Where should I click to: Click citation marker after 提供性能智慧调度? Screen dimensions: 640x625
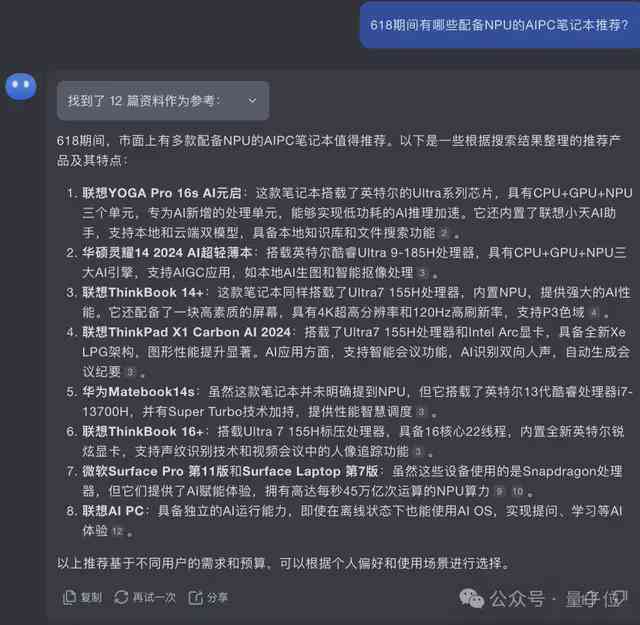coord(420,412)
